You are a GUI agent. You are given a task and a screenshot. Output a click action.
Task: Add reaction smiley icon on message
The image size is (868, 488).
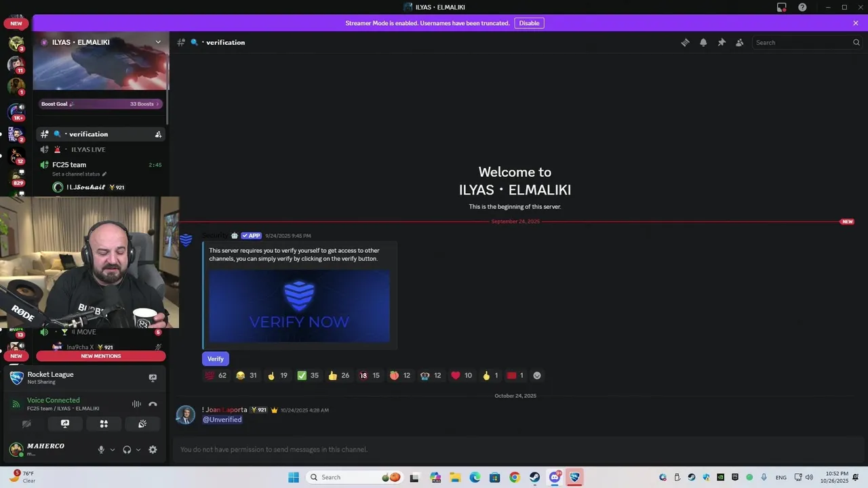[537, 375]
